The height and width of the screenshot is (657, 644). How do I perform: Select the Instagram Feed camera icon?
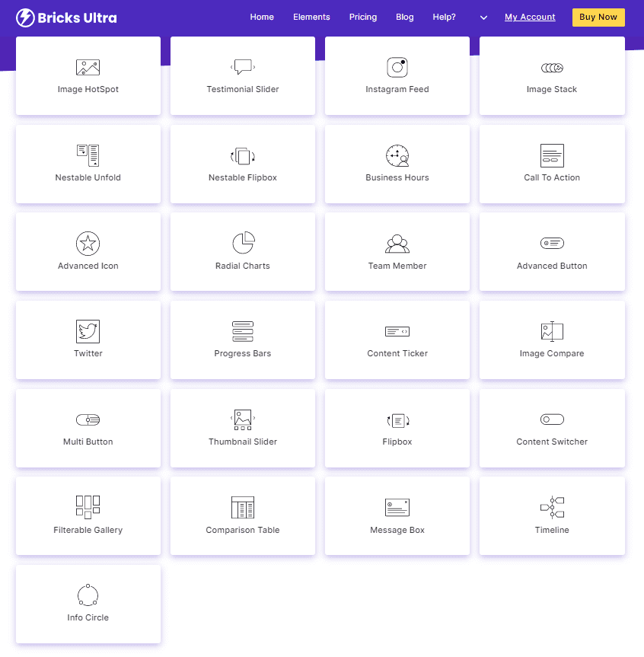(397, 68)
